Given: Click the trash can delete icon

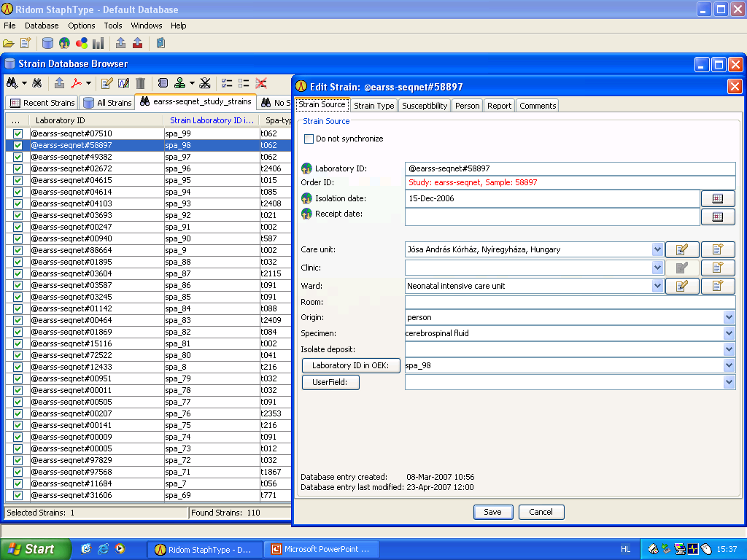Looking at the screenshot, I should click(x=141, y=83).
